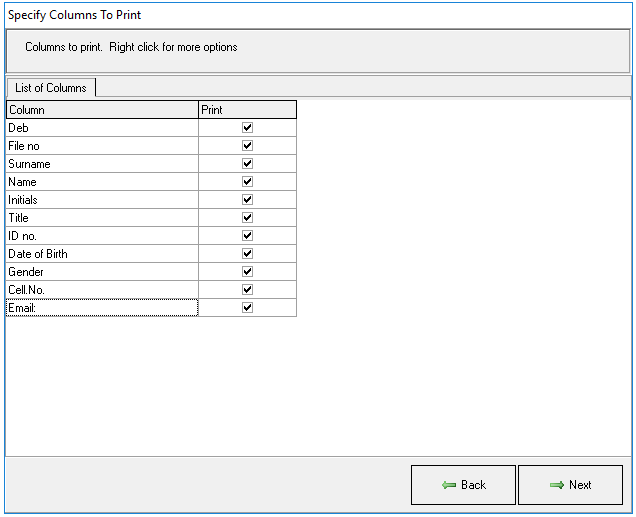Go to the Next step
This screenshot has width=636, height=517.
(570, 485)
